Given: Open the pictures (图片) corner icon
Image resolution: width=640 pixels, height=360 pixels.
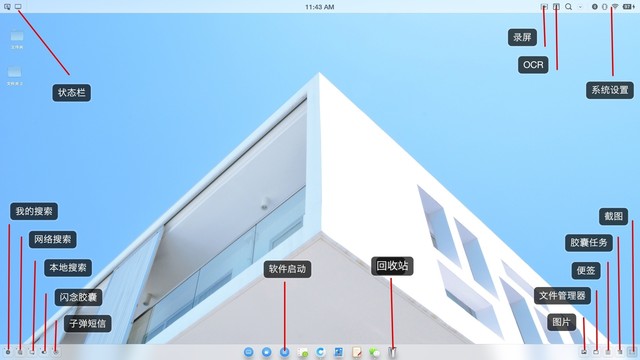Looking at the screenshot, I should click(x=584, y=351).
